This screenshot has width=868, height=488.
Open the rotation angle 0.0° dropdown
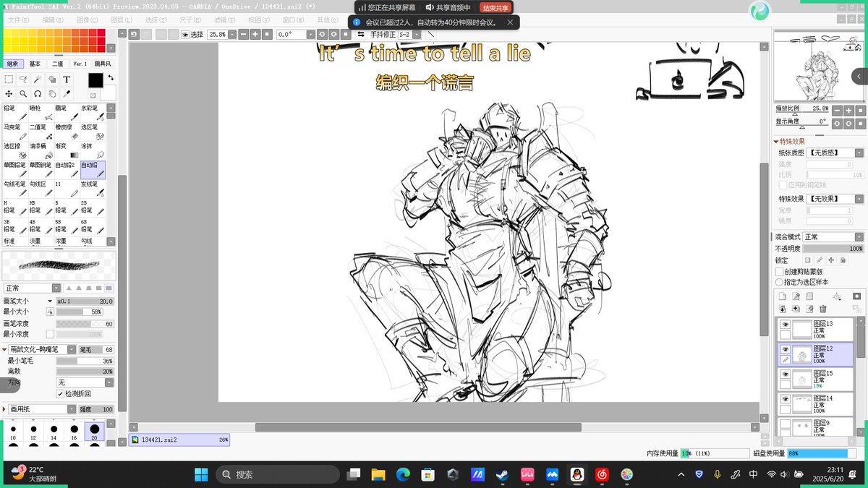(x=310, y=34)
